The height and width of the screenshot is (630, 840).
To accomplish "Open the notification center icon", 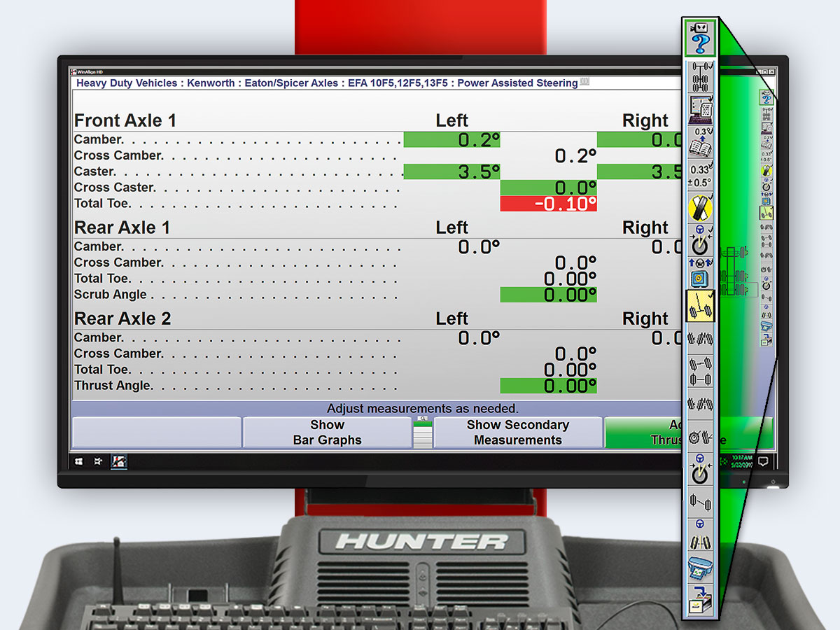I will 764,462.
